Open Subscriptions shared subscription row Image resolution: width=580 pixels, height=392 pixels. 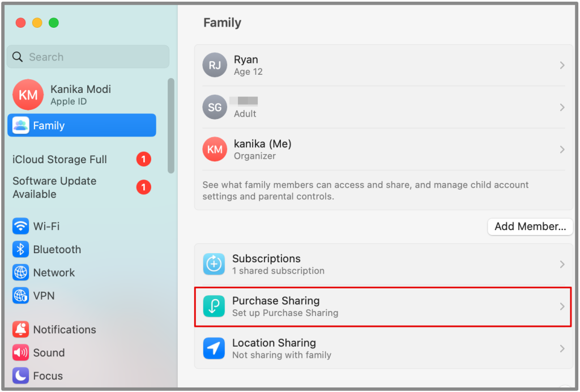coord(383,265)
